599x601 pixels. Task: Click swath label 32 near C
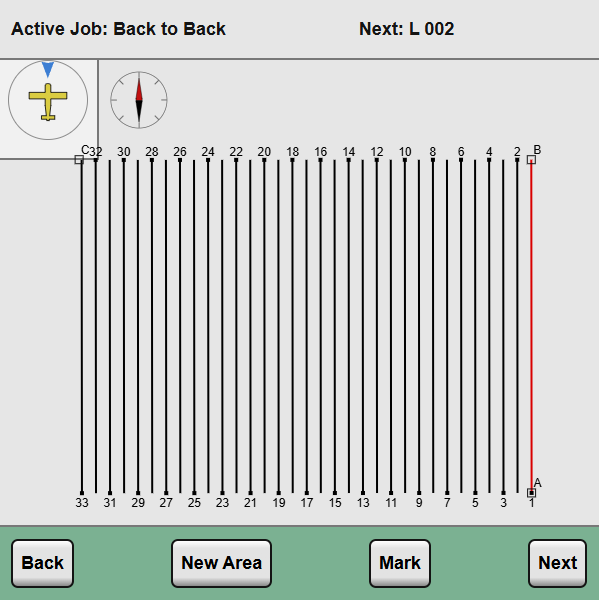pos(96,152)
